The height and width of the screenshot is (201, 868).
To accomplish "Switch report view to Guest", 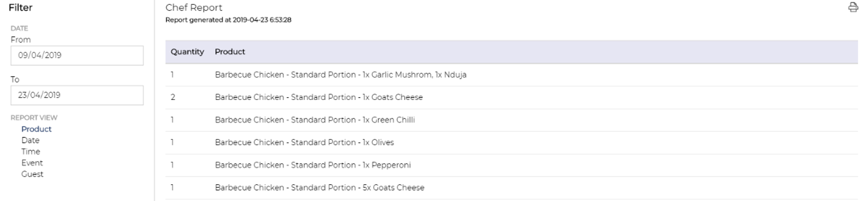I will pos(32,174).
